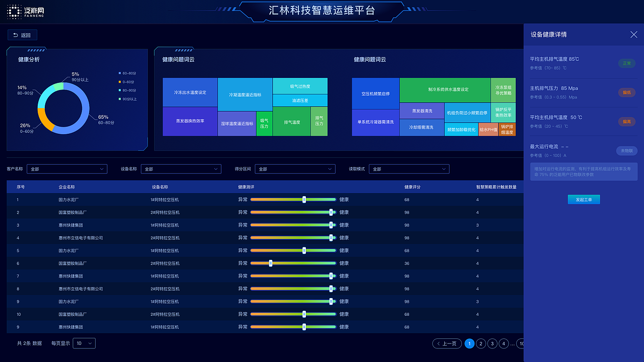Click the 未物联 status badge
Viewport: 644px width, 362px height.
627,151
